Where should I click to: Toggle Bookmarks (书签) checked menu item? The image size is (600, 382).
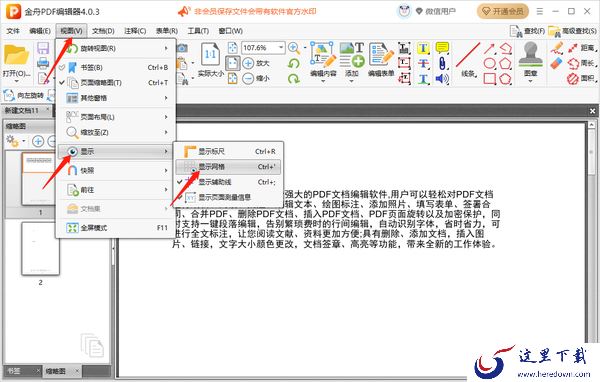116,67
